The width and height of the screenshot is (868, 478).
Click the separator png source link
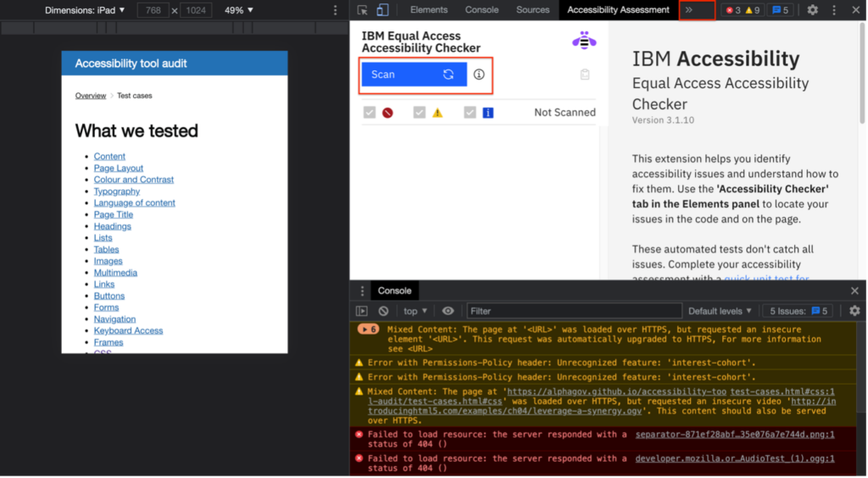(x=735, y=435)
